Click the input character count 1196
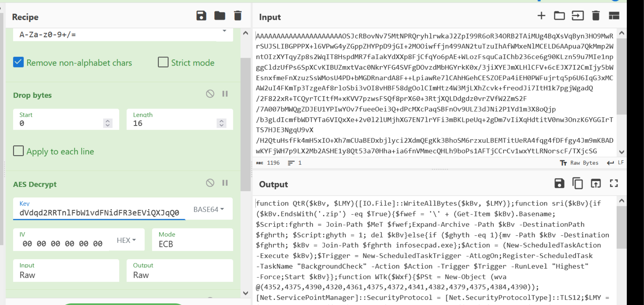Screen dimensions: 644x305 [268, 163]
